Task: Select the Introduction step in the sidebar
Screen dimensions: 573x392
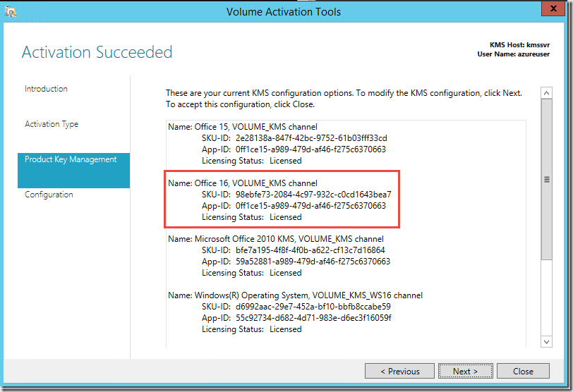Action: coord(47,89)
